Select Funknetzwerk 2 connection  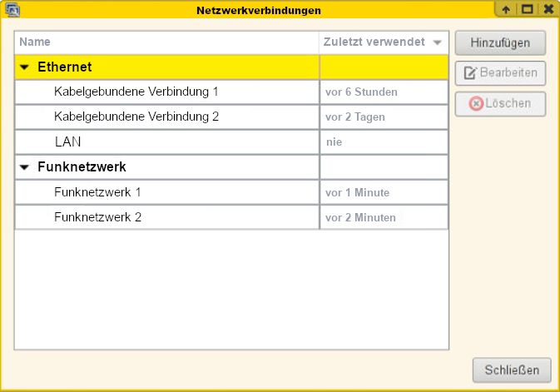tap(97, 217)
